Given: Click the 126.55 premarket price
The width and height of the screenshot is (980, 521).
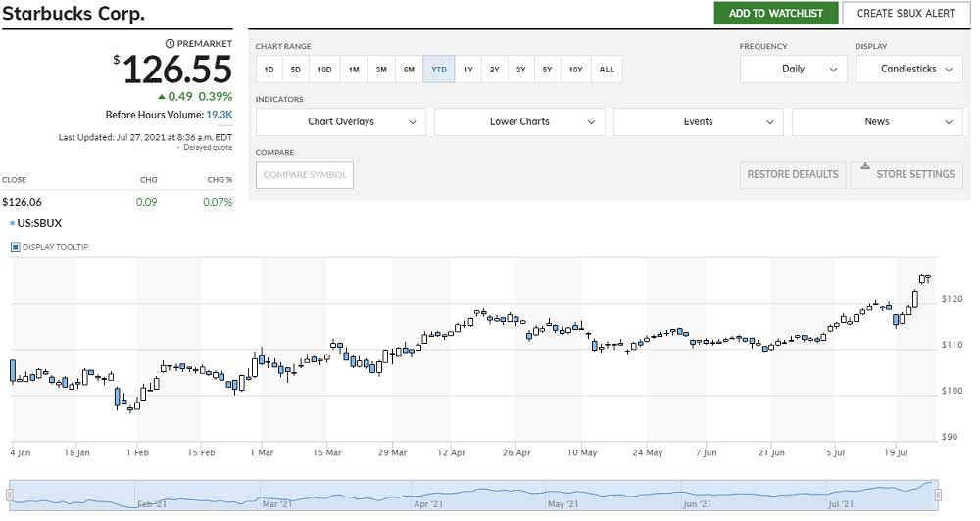Looking at the screenshot, I should point(177,70).
